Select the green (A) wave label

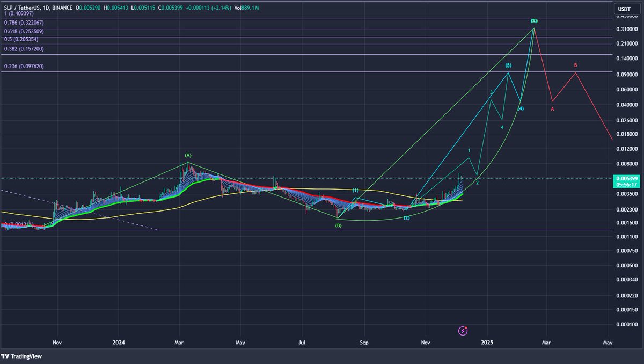[x=188, y=155]
